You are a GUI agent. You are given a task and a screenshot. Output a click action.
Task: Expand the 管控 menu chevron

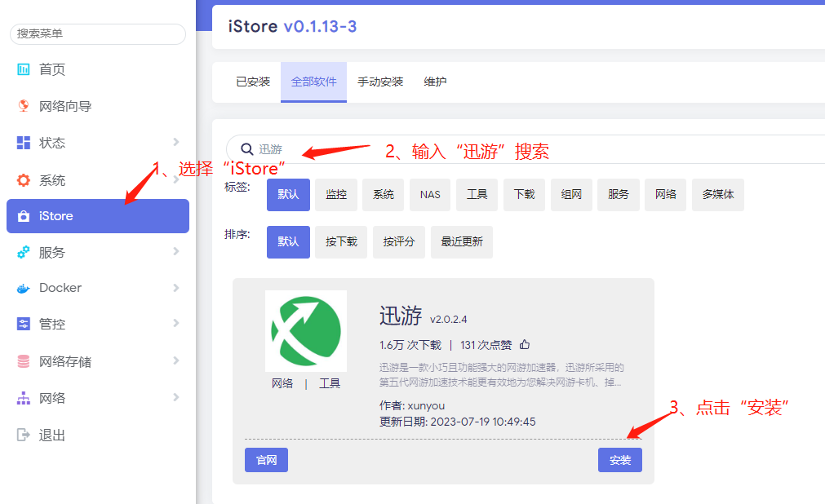coord(176,323)
